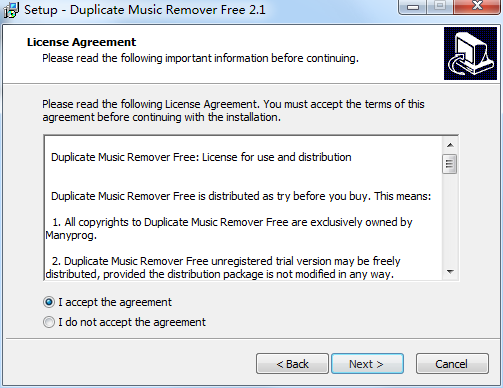Click the "License Agreement" heading
Image resolution: width=503 pixels, height=388 pixels.
[x=82, y=42]
